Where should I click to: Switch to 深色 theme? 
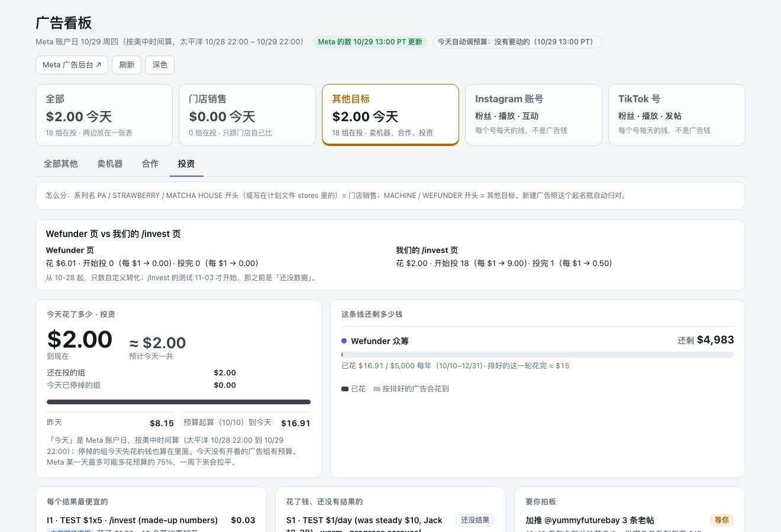tap(160, 65)
